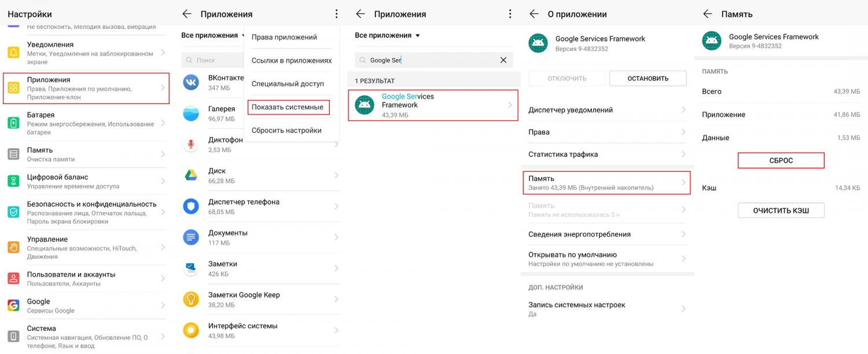The width and height of the screenshot is (868, 354).
Task: Click the 'ОЧИСТИТЬ КЭШ' button
Action: pos(781,211)
